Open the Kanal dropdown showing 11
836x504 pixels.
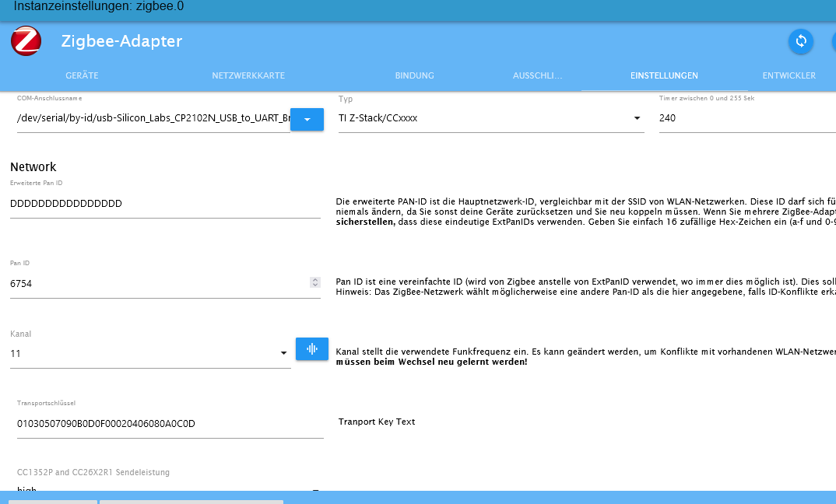(x=150, y=354)
